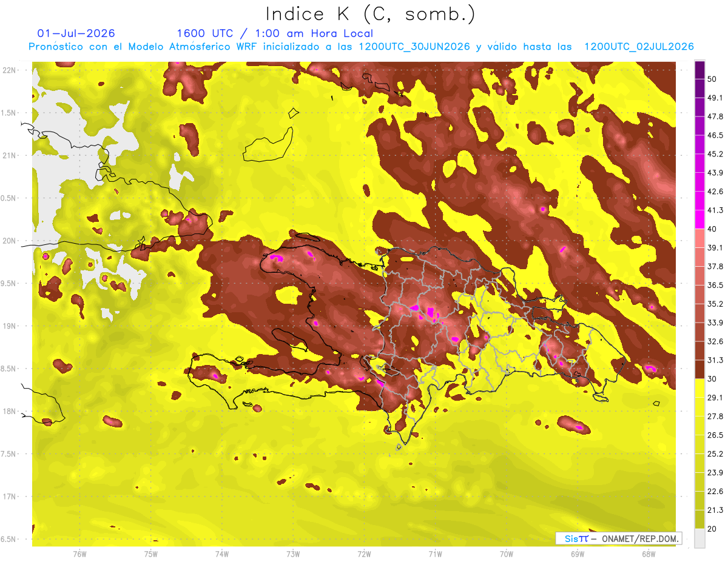The image size is (728, 562).
Task: Click the color scale label '21.3'
Action: click(x=715, y=510)
